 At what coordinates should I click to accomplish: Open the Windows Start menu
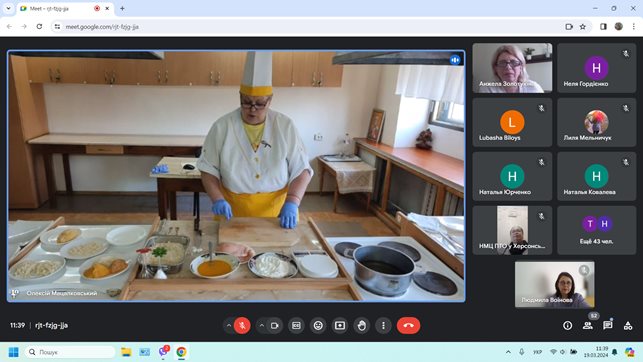(x=14, y=352)
